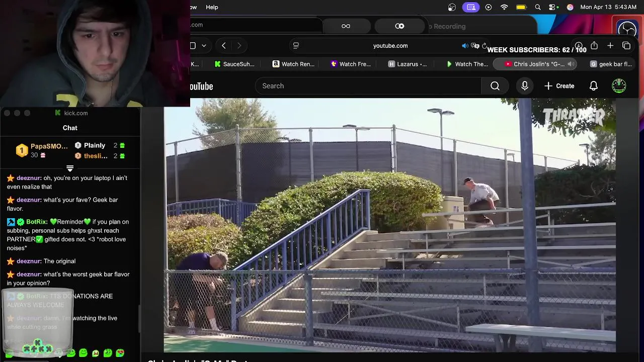This screenshot has height=362, width=644.
Task: Switch to the Lazarus tab
Action: [408, 64]
